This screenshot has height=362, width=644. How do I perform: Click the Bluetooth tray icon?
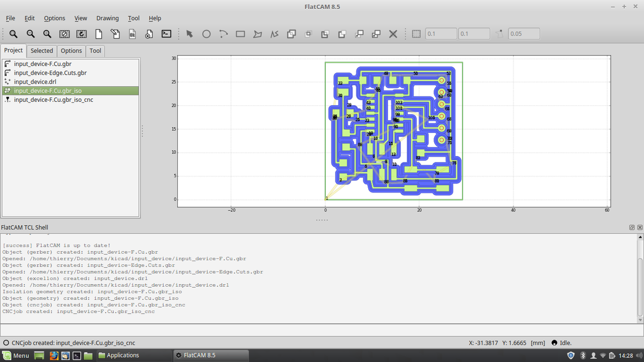[x=582, y=356]
